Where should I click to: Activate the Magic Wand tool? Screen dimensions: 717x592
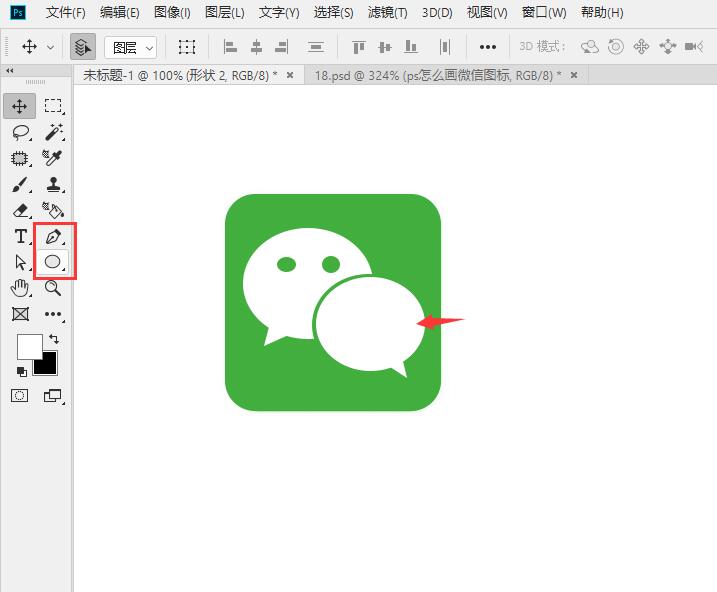click(x=53, y=132)
